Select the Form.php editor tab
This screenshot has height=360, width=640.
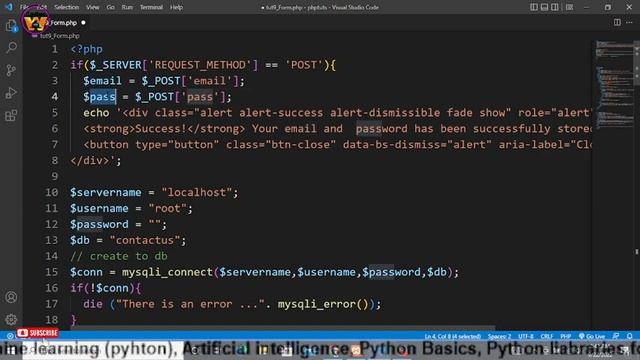tap(57, 23)
